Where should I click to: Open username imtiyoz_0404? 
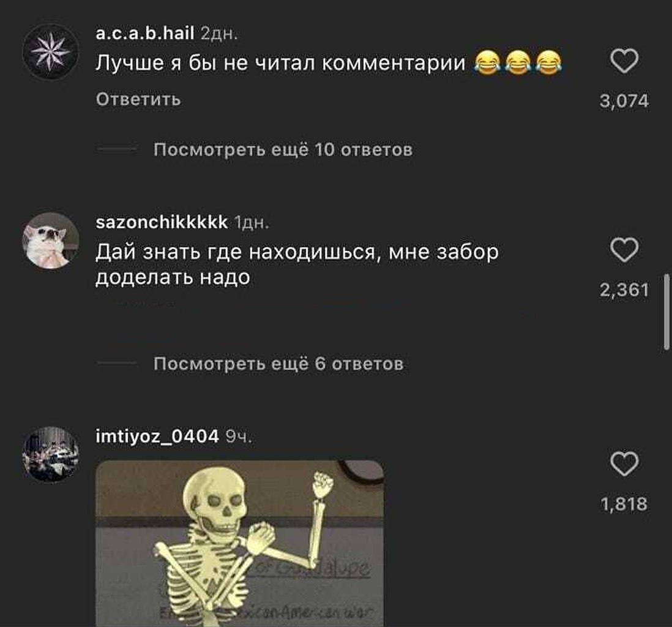tap(157, 437)
